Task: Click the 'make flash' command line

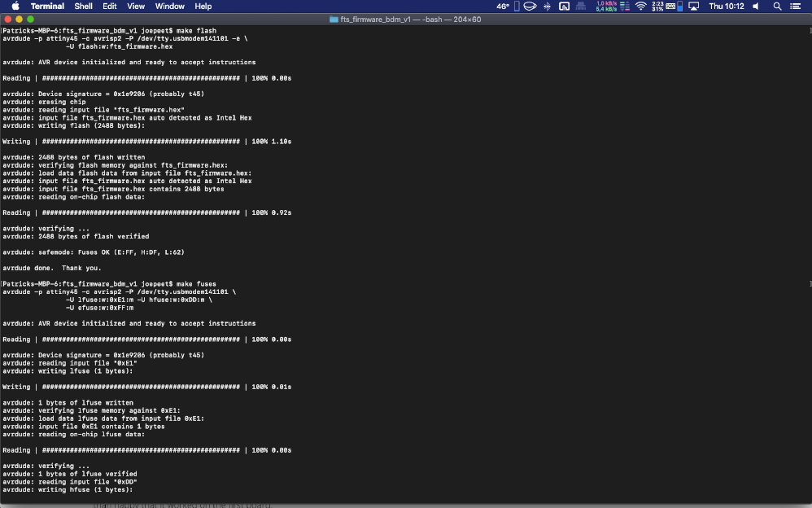Action: coord(109,31)
